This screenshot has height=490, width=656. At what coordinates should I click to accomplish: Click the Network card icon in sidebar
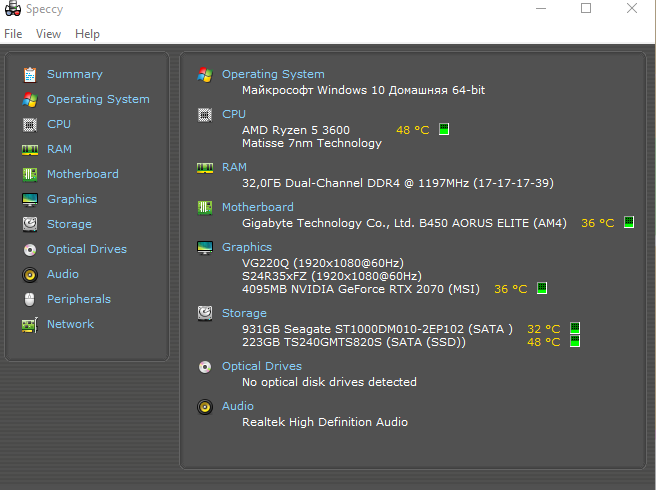coord(30,325)
